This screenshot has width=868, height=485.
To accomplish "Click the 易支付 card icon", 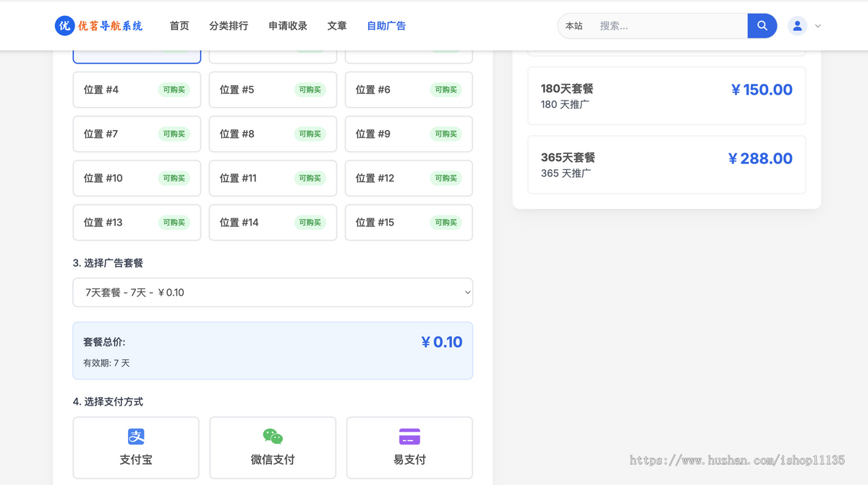I will click(x=409, y=437).
